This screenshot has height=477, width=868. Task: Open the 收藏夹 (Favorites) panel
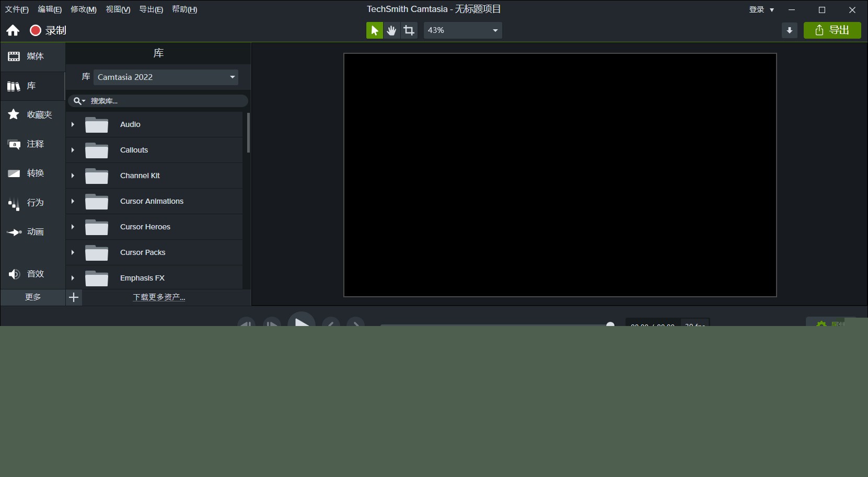(32, 114)
